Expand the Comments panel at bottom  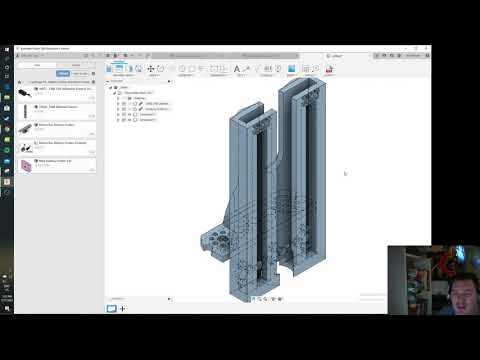click(169, 299)
